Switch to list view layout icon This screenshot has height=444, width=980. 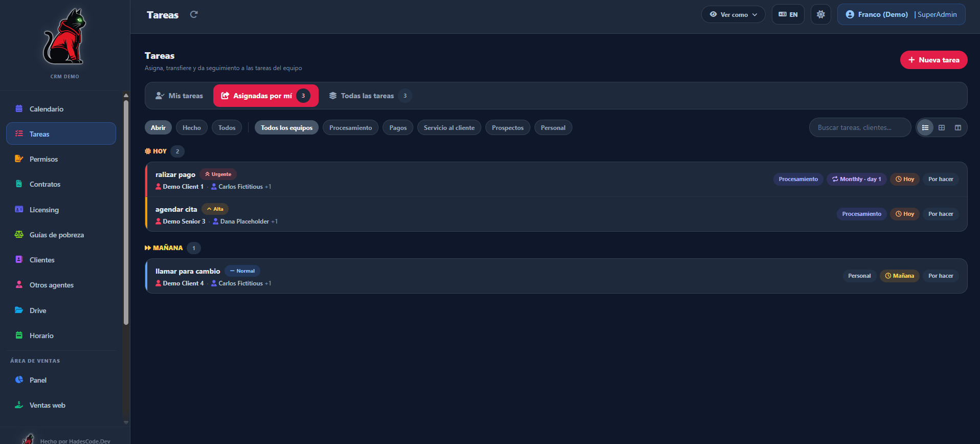925,128
